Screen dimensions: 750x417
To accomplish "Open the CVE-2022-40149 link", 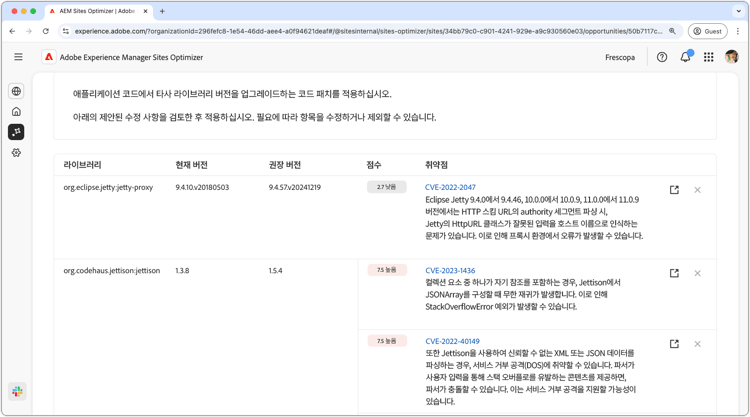I will coord(452,341).
